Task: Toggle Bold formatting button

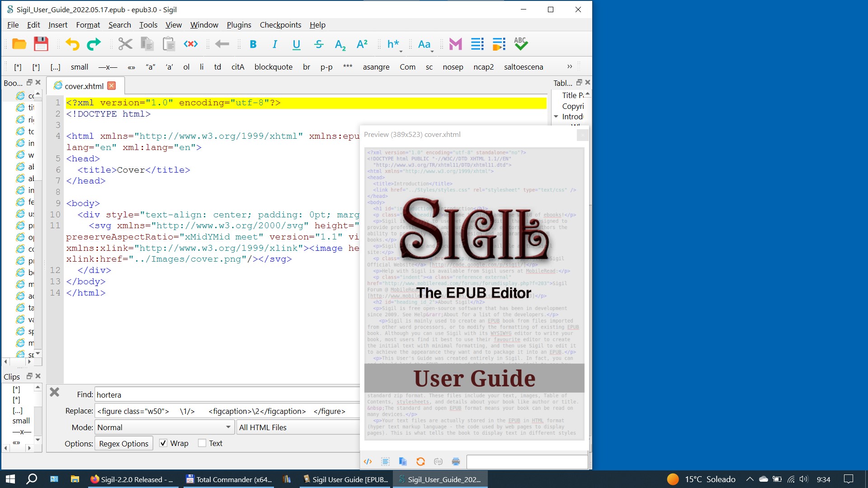Action: pyautogui.click(x=253, y=44)
